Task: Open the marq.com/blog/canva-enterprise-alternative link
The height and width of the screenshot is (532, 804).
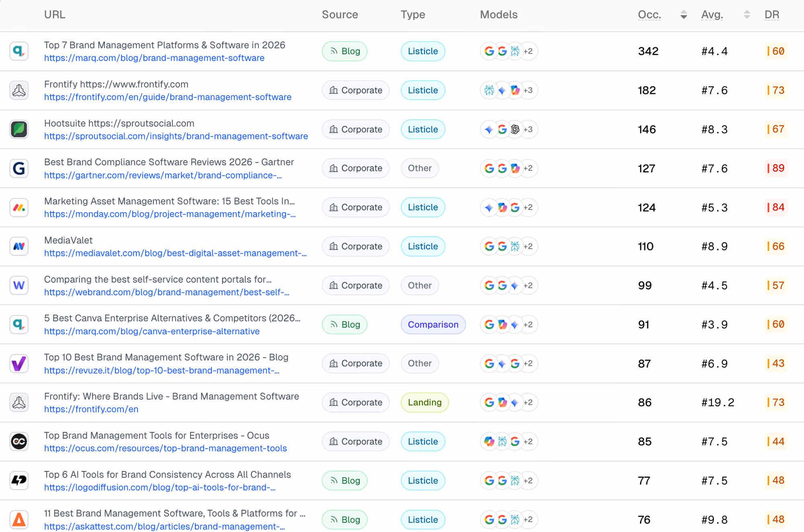Action: click(x=152, y=331)
